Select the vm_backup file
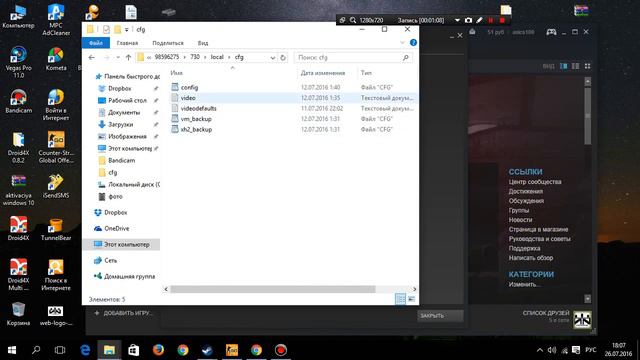Screen dimensions: 640x360 (196, 119)
